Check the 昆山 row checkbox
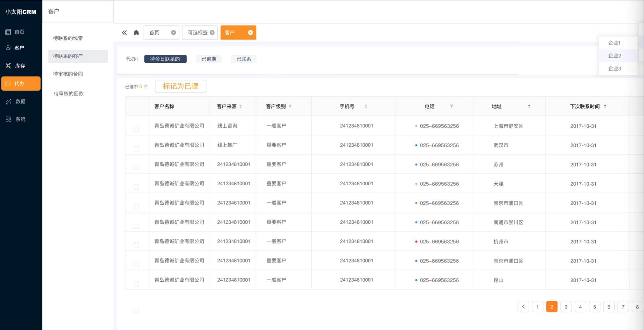Screen dimensions: 644x330 pos(137,284)
